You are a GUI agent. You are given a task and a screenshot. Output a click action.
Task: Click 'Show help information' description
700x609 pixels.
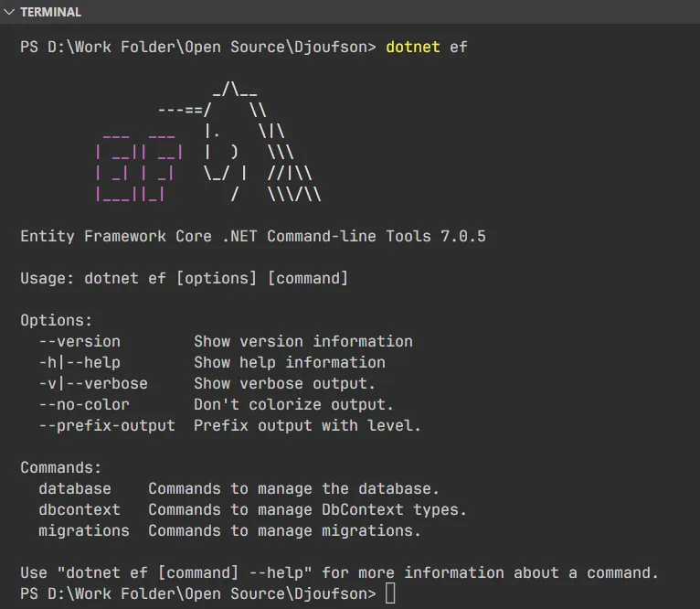coord(290,362)
